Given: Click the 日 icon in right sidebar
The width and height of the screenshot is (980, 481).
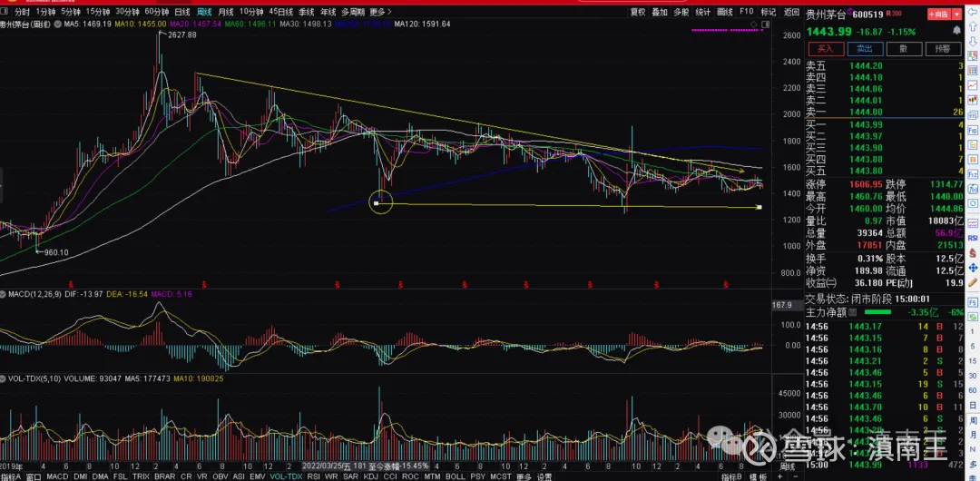Looking at the screenshot, I should 973,406.
